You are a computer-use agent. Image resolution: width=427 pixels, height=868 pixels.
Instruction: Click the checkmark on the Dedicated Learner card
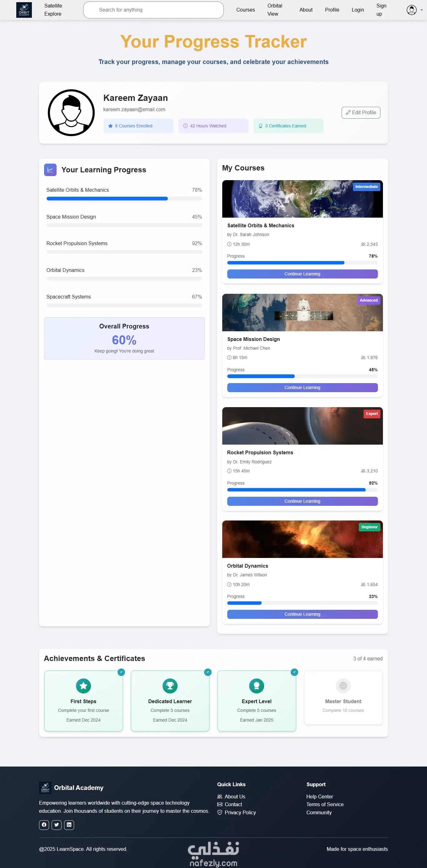point(208,672)
